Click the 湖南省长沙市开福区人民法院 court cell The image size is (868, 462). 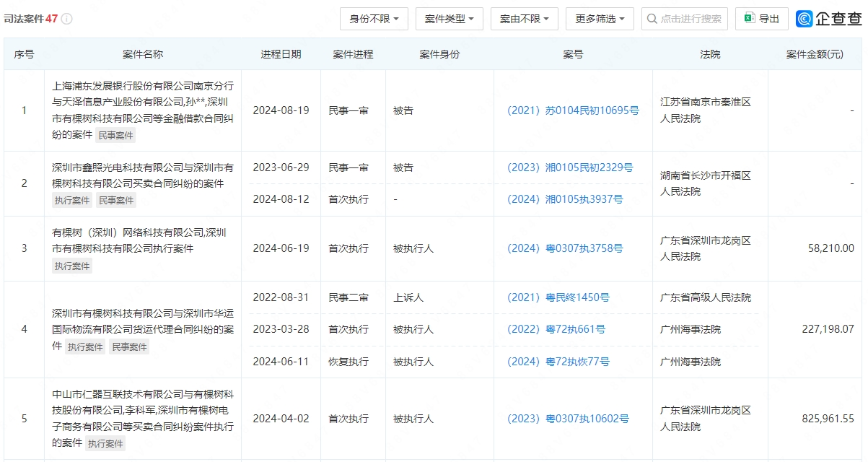coord(706,183)
